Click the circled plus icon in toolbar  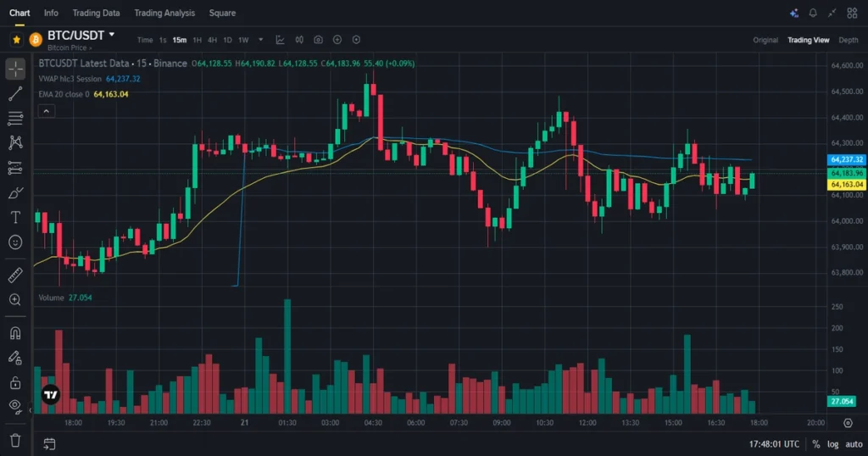click(x=337, y=40)
